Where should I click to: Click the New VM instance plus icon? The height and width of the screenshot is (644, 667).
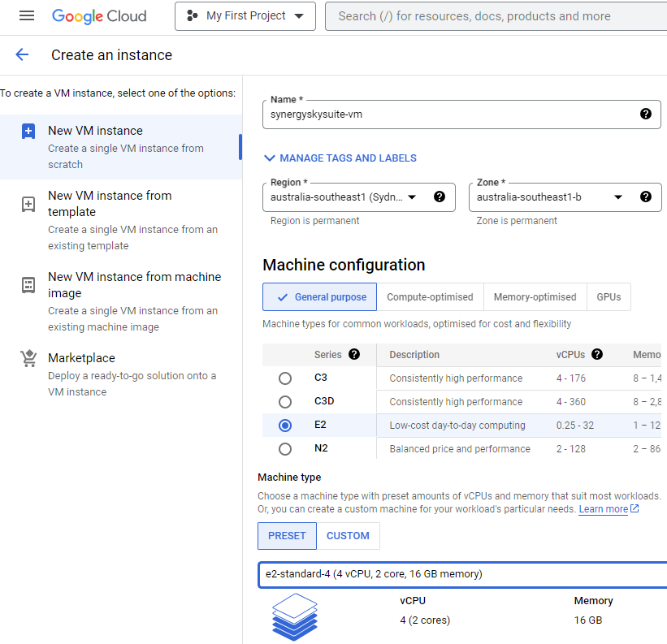28,132
